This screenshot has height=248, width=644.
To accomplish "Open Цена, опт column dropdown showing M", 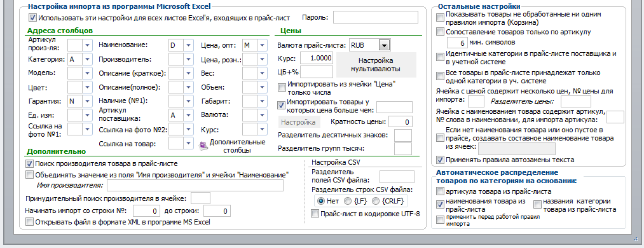I will click(x=262, y=45).
